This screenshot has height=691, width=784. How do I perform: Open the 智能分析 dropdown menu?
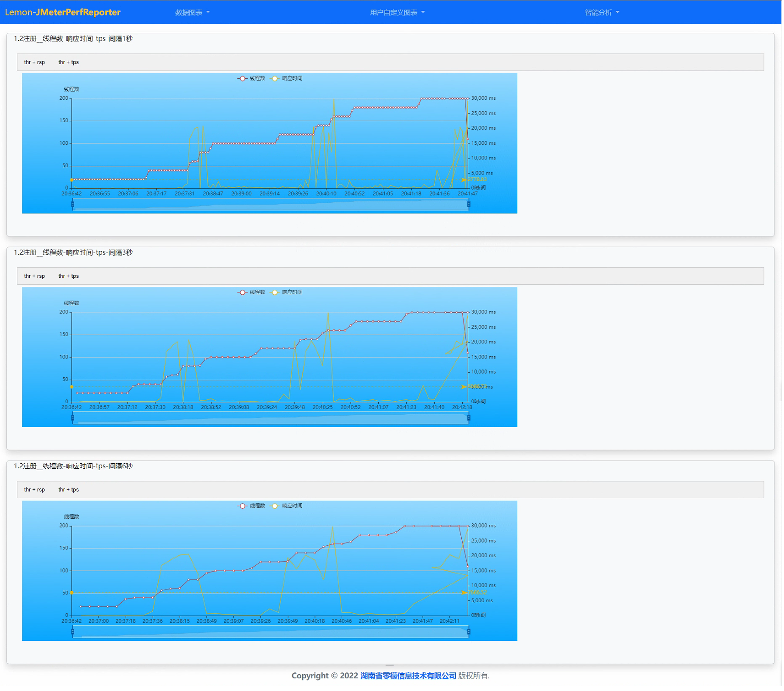pyautogui.click(x=602, y=12)
